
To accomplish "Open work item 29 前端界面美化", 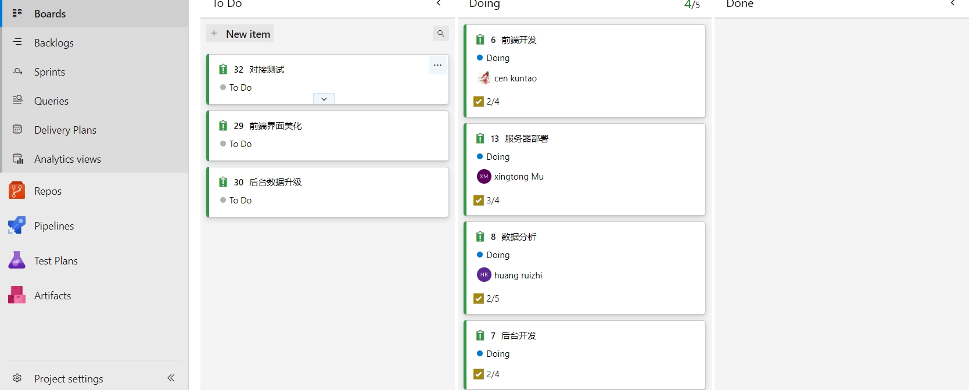I will click(x=275, y=126).
